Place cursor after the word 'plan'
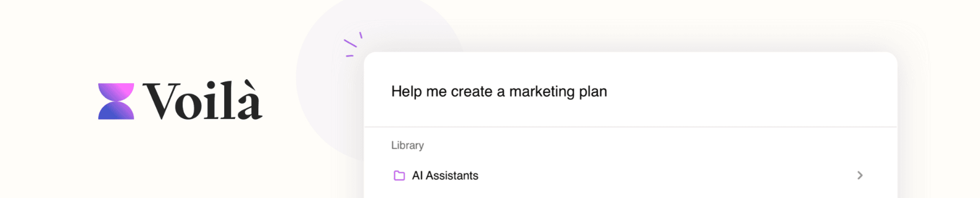 tap(608, 92)
